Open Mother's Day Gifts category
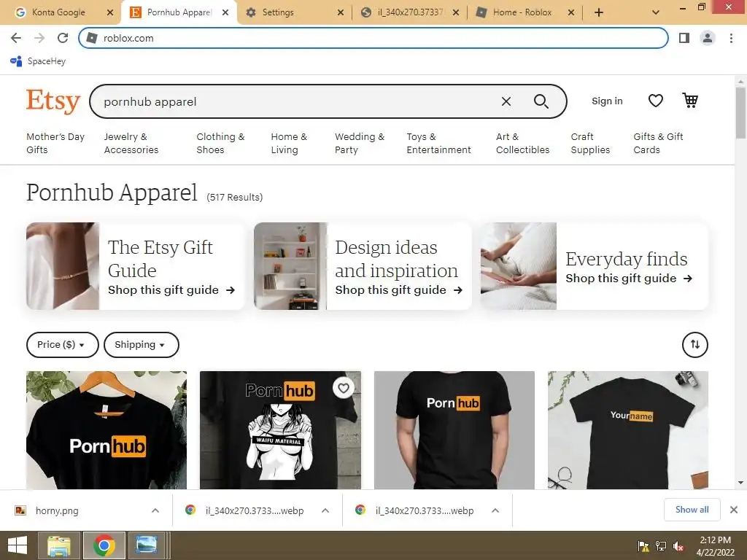 [55, 143]
